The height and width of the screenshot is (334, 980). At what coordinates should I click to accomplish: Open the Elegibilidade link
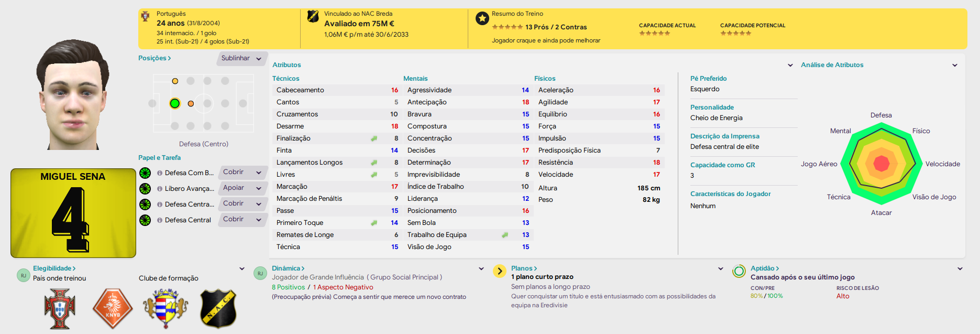click(x=54, y=268)
